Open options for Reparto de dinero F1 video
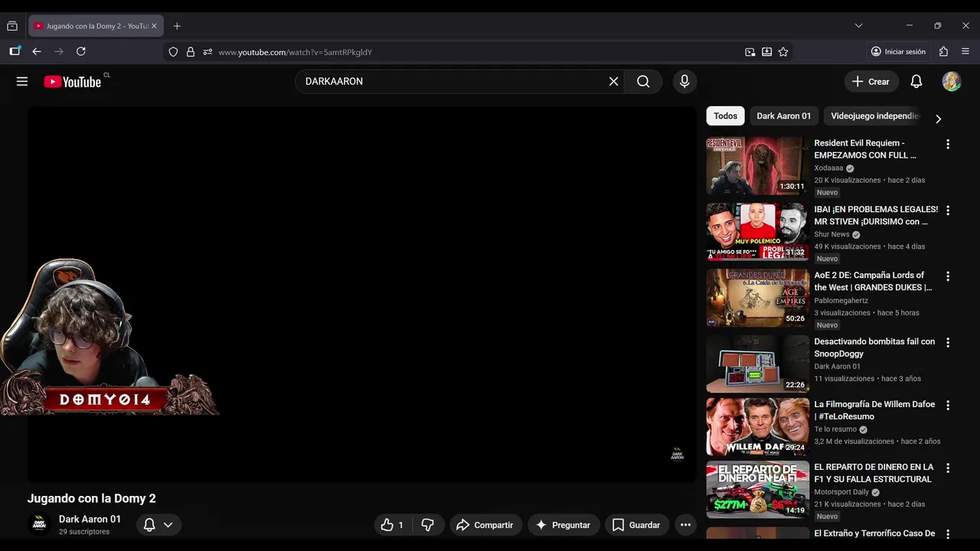Viewport: 980px width, 551px height. tap(948, 468)
